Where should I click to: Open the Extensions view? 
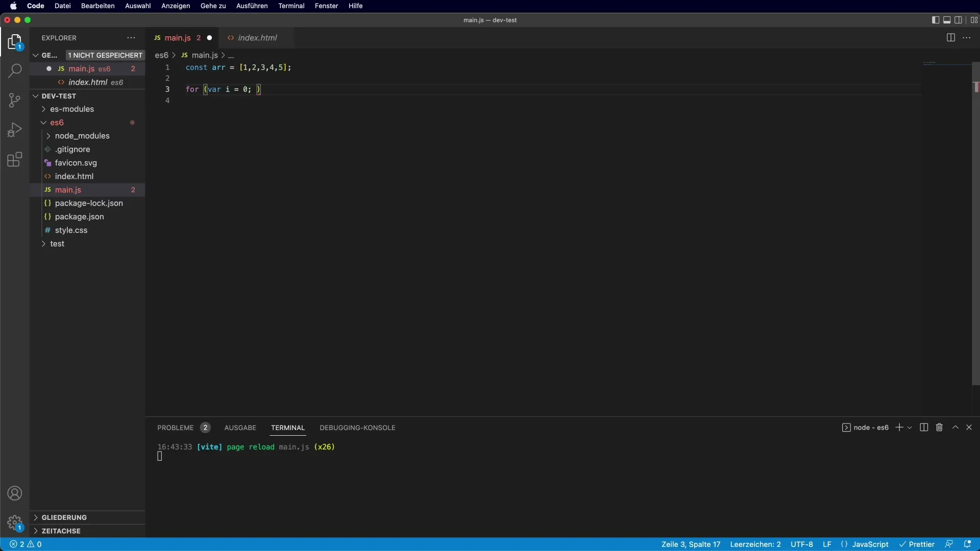pyautogui.click(x=15, y=160)
